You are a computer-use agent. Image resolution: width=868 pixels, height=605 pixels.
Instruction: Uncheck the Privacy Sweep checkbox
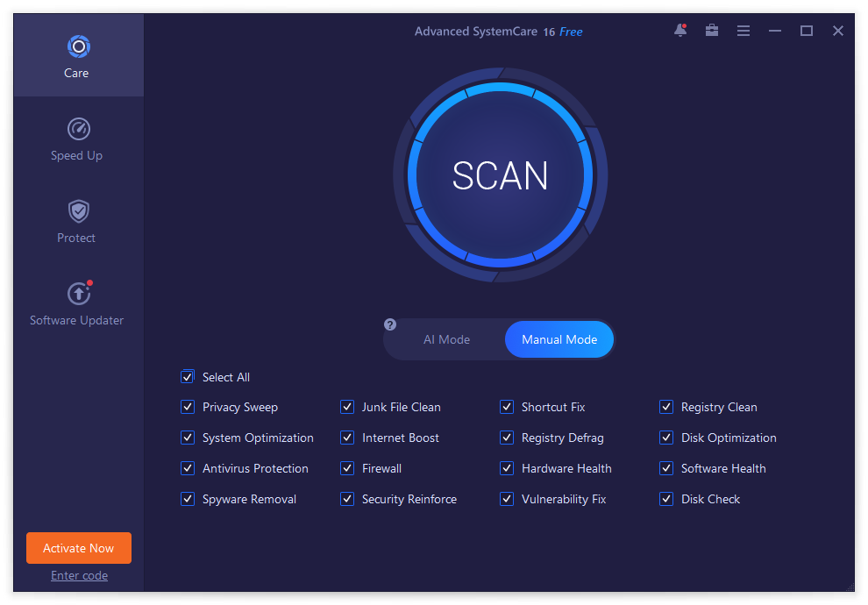187,407
